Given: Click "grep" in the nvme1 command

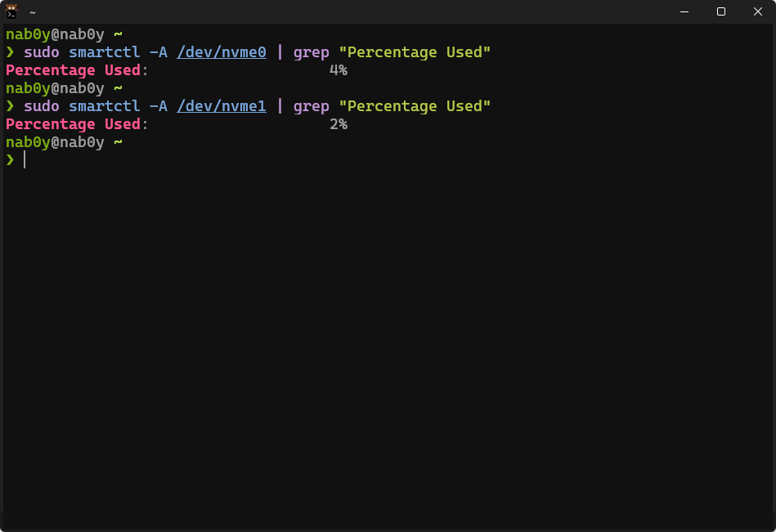Looking at the screenshot, I should pyautogui.click(x=312, y=106).
